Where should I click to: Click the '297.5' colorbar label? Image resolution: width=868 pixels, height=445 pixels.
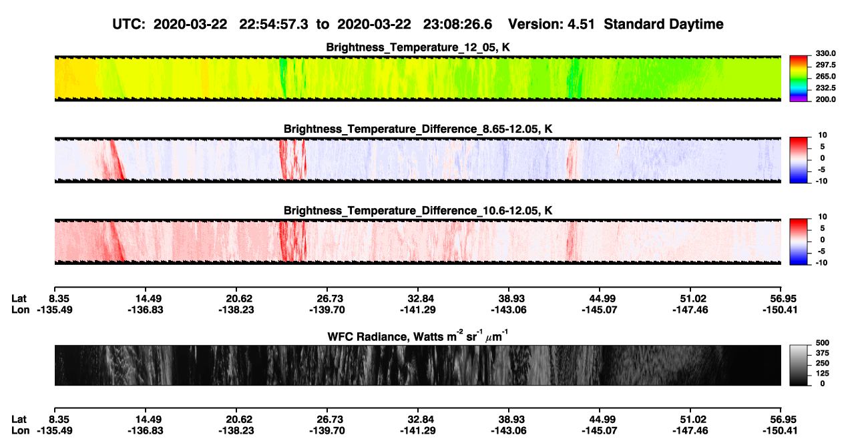[825, 65]
